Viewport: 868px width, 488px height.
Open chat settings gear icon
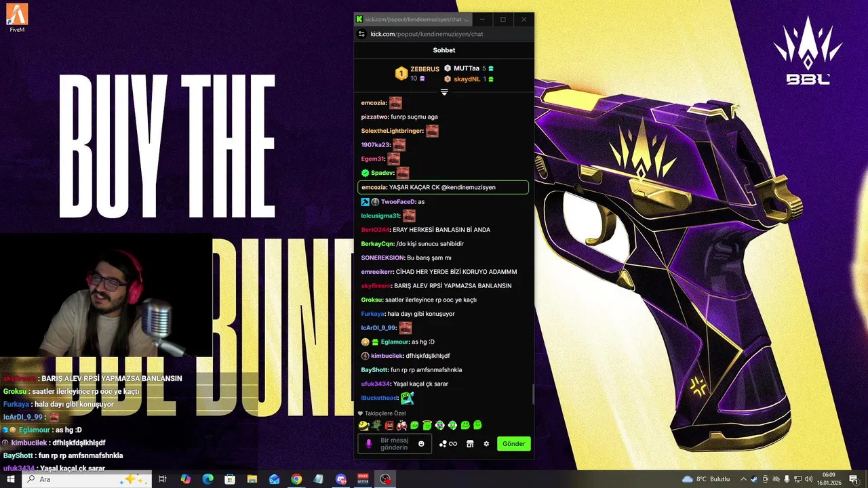[486, 444]
